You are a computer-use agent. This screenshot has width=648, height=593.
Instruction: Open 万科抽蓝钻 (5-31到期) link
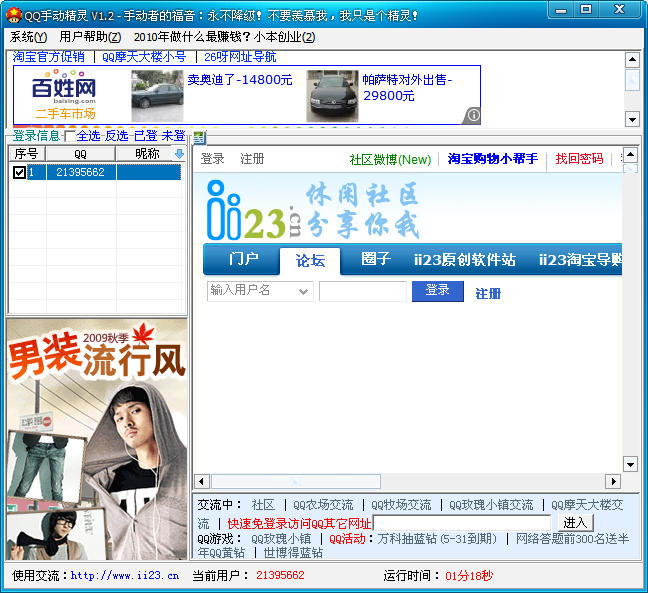coord(437,539)
